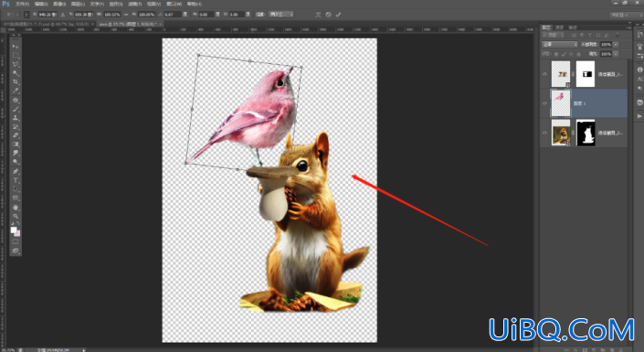Screen dimensions: 644x352
Task: Lock layer position in Layers panel
Action: click(x=571, y=54)
